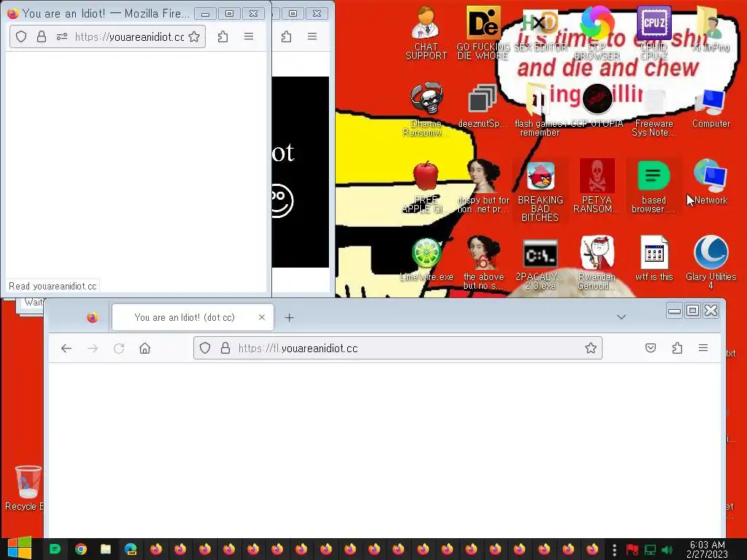Select the 2PACALY... 2.3.exe console icon
The image size is (747, 560).
[541, 263]
